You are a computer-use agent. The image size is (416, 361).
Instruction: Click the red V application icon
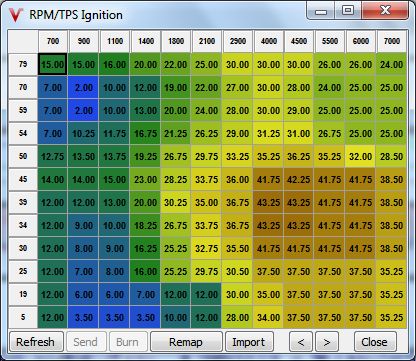point(16,15)
